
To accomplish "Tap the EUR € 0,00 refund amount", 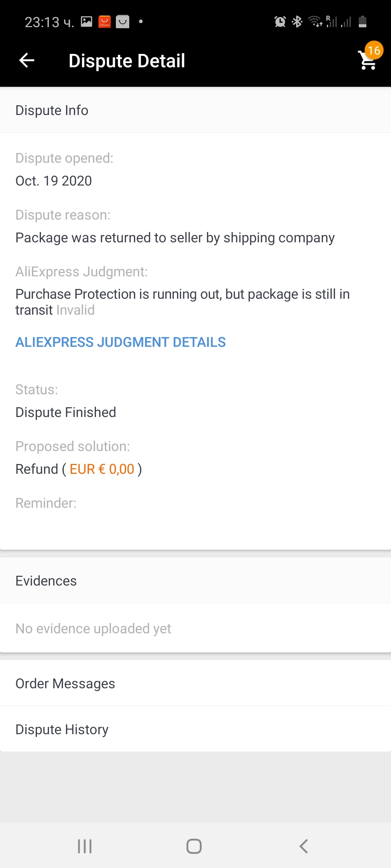I will click(x=102, y=469).
